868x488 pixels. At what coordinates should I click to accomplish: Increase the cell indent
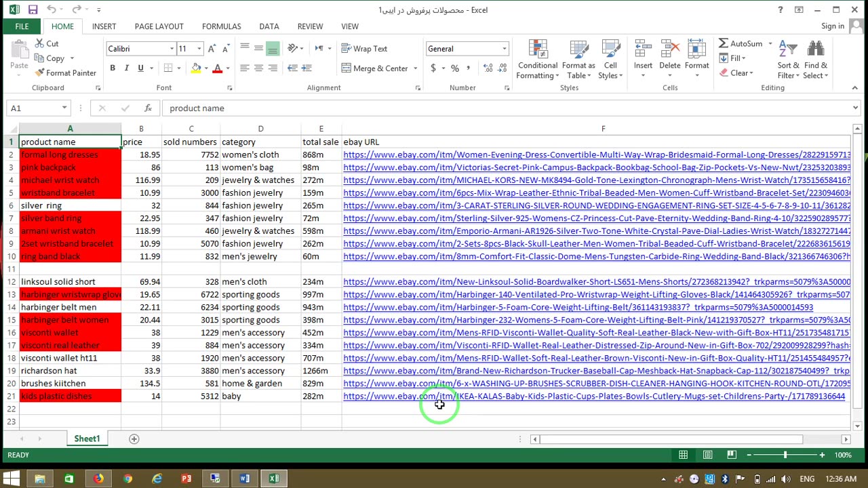coord(306,68)
